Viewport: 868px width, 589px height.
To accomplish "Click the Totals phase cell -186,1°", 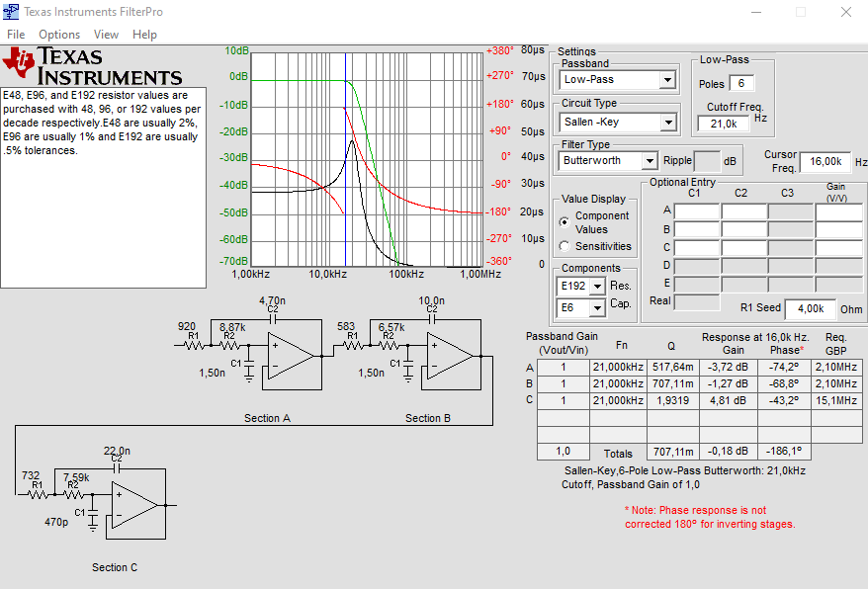I will [784, 452].
